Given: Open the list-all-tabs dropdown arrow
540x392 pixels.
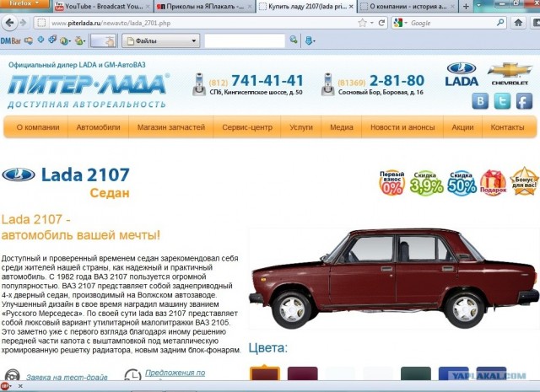Looking at the screenshot, I should click(x=479, y=6).
